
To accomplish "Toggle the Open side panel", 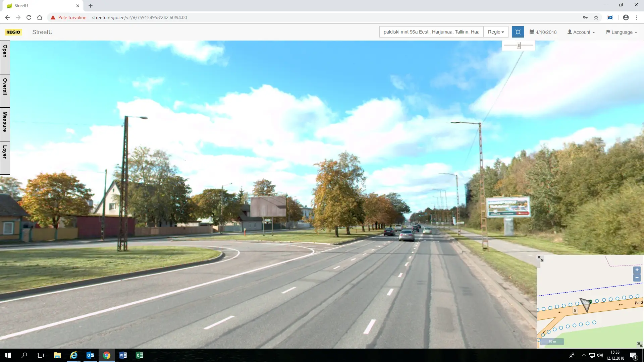I will [5, 57].
